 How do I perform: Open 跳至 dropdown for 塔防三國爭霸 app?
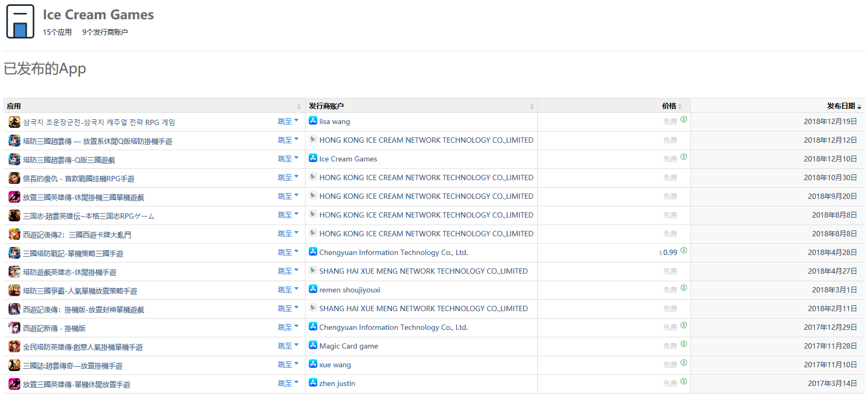tap(288, 290)
